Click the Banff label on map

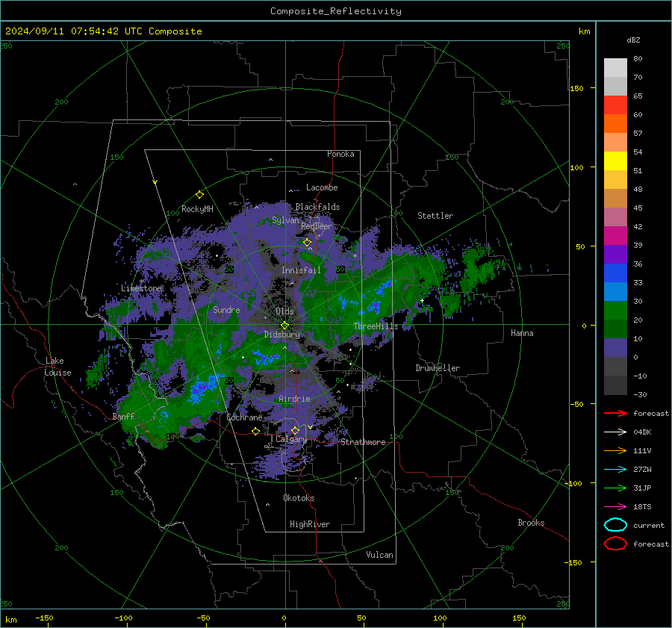tap(123, 416)
